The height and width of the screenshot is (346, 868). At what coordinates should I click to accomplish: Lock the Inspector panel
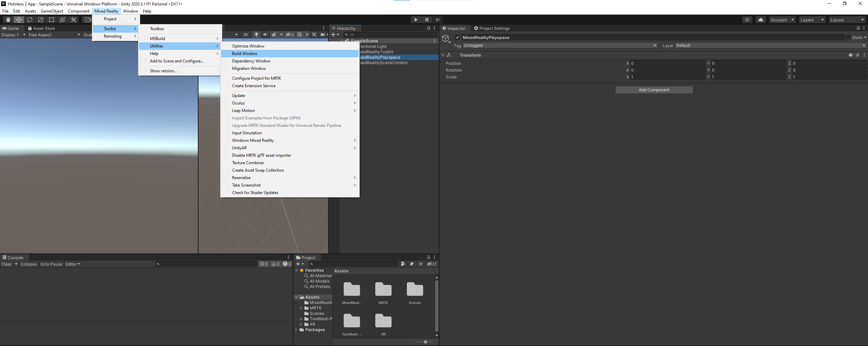858,28
